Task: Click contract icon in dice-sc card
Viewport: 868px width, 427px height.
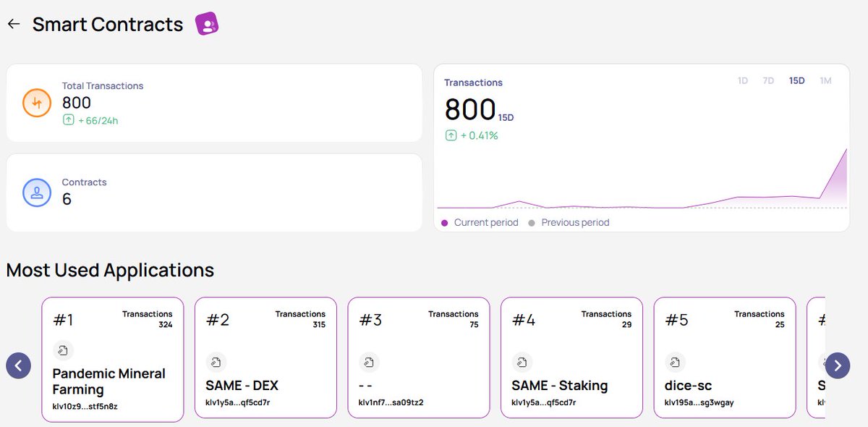Action: [675, 362]
